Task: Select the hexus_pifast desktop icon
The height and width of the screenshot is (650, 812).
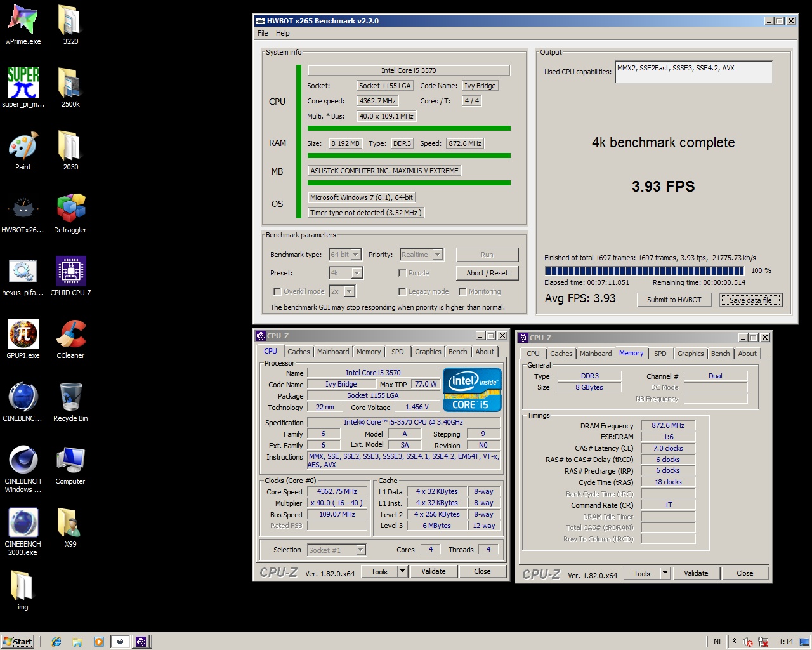Action: pos(23,277)
